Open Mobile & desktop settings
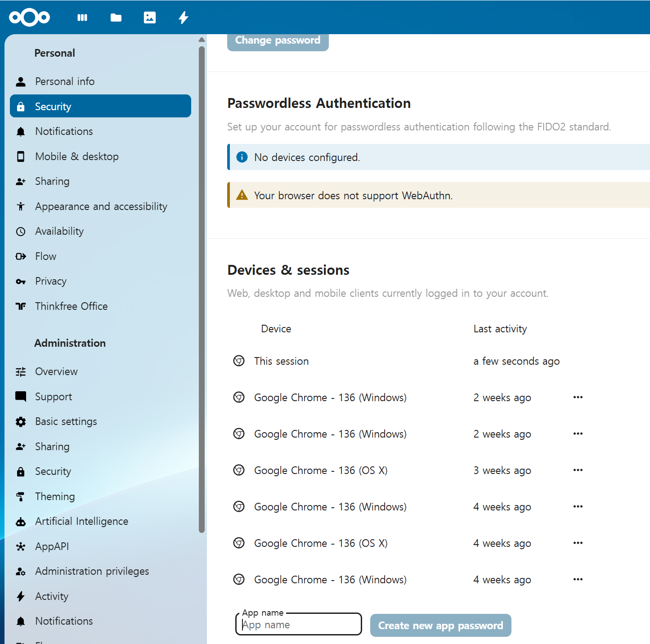This screenshot has height=644, width=650. [x=100, y=157]
